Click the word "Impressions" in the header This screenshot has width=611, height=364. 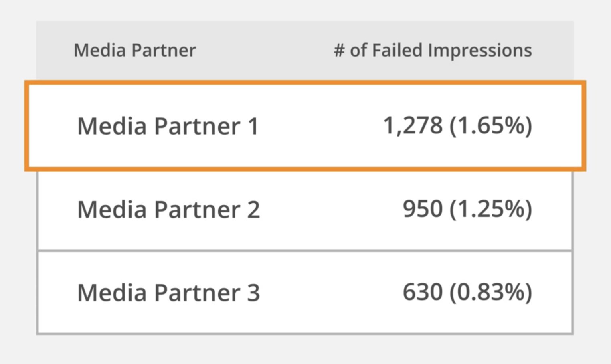pos(479,51)
